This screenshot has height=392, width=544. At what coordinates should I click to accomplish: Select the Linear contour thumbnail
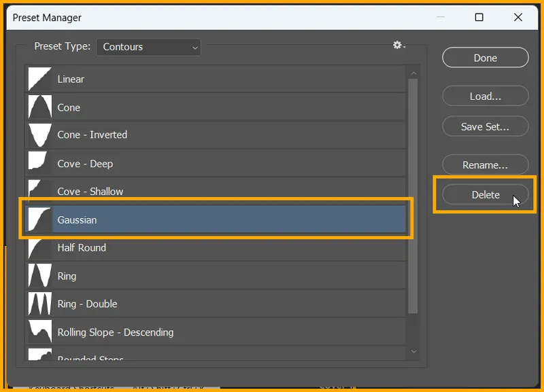(39, 79)
